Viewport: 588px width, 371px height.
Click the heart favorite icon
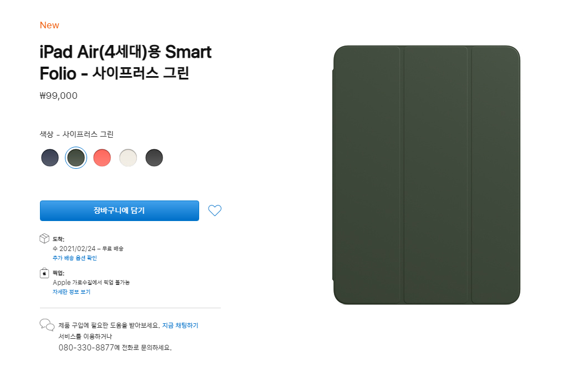click(215, 210)
